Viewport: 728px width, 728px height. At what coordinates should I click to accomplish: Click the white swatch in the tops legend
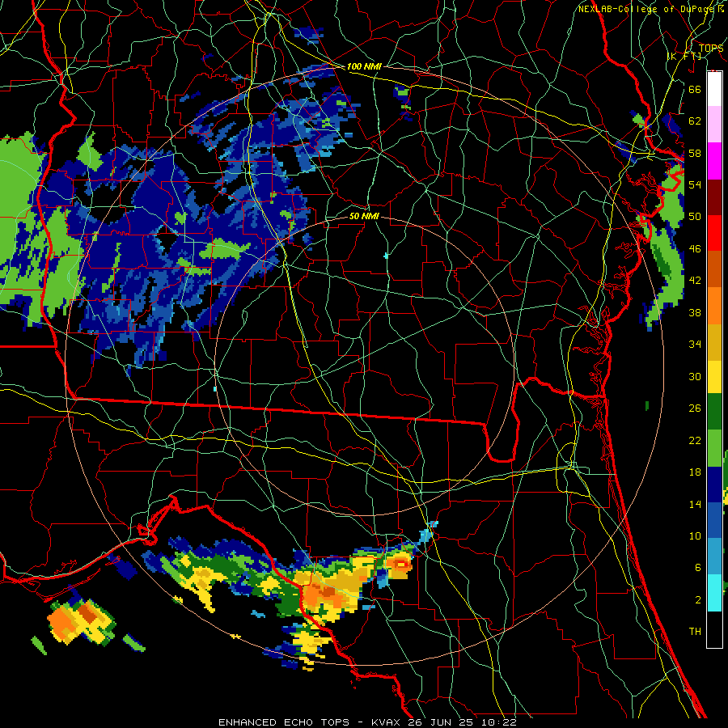pos(714,89)
